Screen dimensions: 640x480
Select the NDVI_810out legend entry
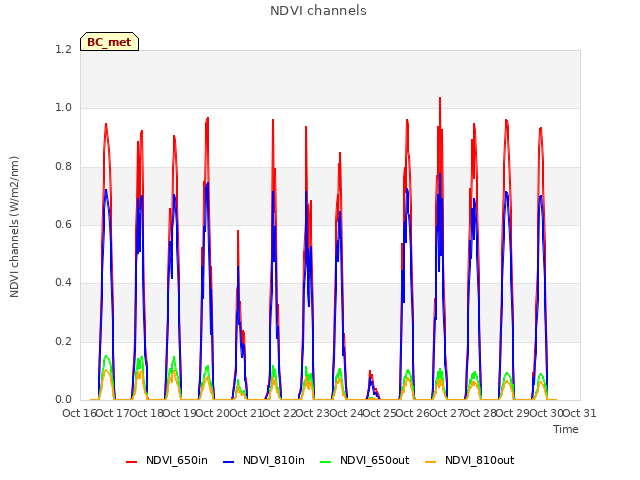(469, 461)
